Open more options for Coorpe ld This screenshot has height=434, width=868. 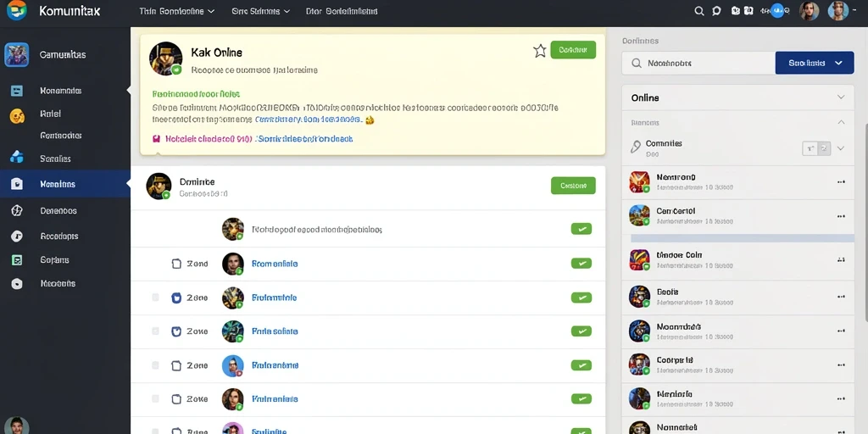pyautogui.click(x=841, y=364)
